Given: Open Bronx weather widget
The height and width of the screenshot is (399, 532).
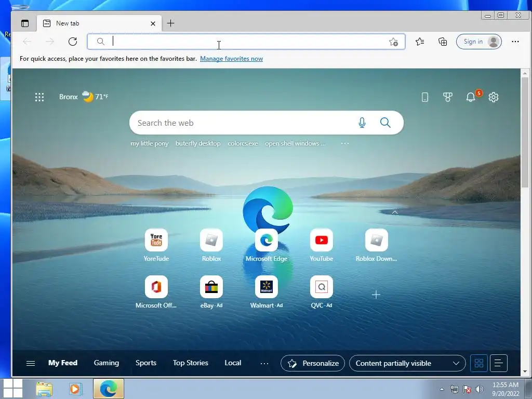Looking at the screenshot, I should pos(84,97).
